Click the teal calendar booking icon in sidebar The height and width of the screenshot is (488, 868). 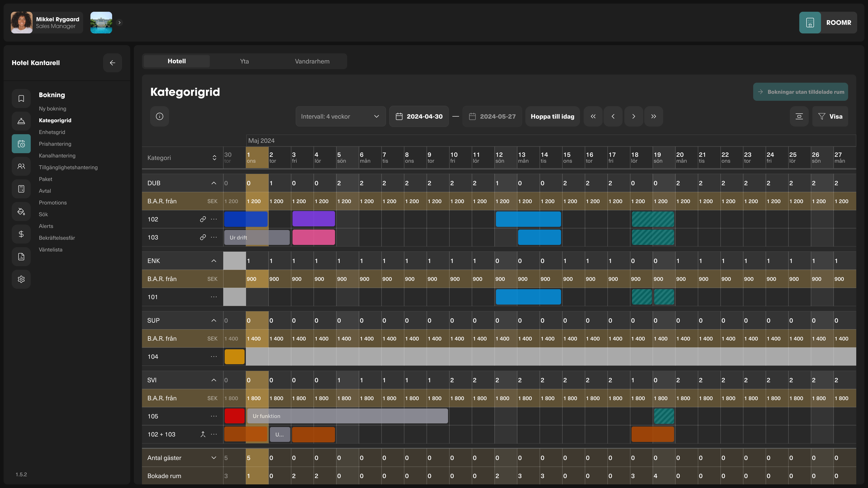[21, 143]
